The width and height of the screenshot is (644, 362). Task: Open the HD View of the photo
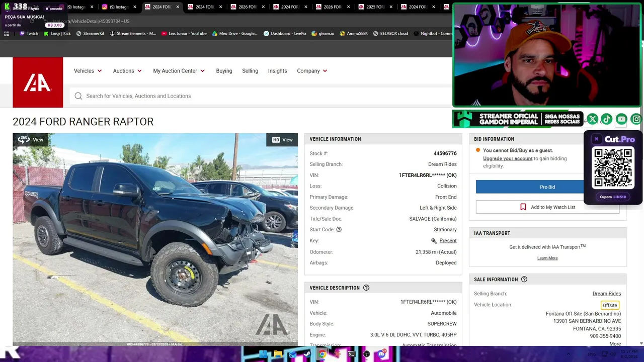(x=282, y=140)
